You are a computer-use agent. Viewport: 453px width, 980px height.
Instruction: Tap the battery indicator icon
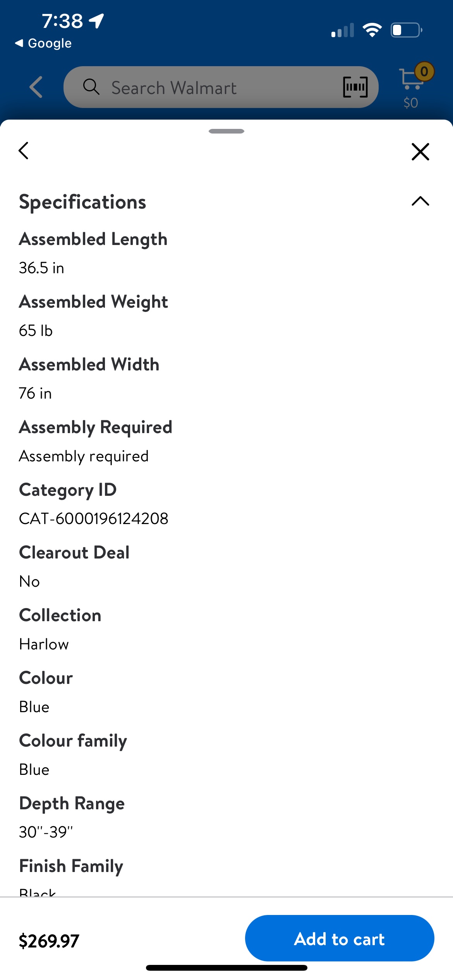[x=406, y=30]
